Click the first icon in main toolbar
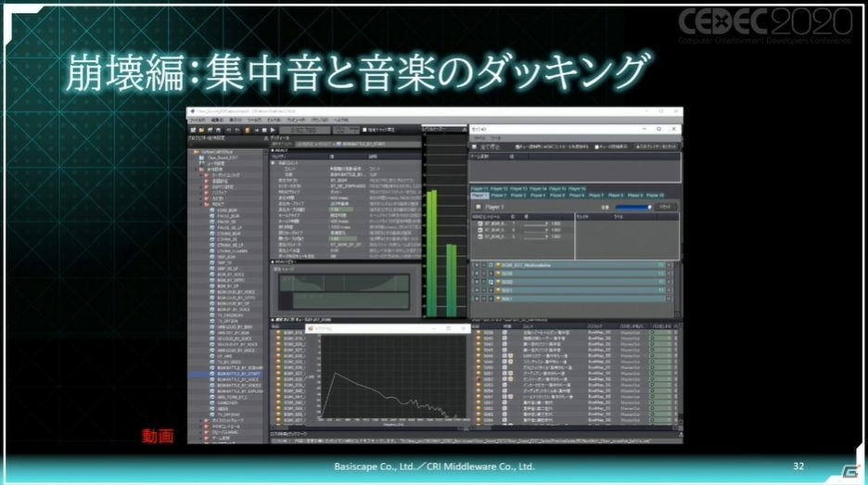Viewport: 868px width, 485px height. click(193, 130)
